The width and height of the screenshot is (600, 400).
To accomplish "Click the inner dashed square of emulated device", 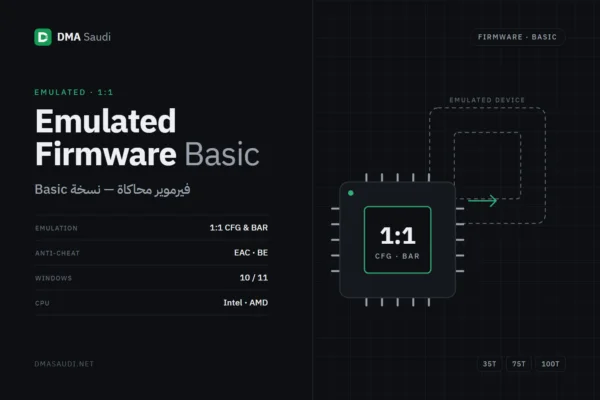I will point(487,165).
